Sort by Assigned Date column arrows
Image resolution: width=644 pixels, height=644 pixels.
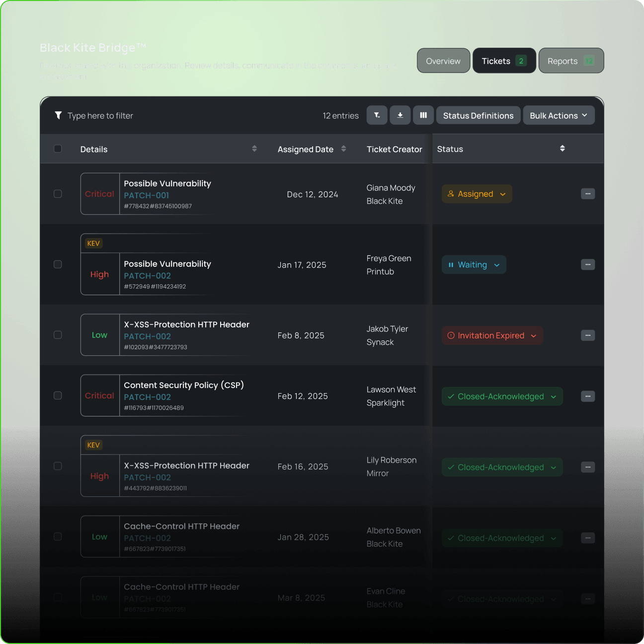tap(343, 149)
